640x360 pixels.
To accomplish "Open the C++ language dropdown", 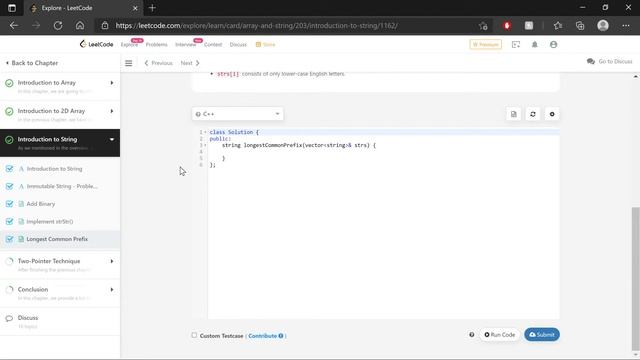I will tap(238, 114).
